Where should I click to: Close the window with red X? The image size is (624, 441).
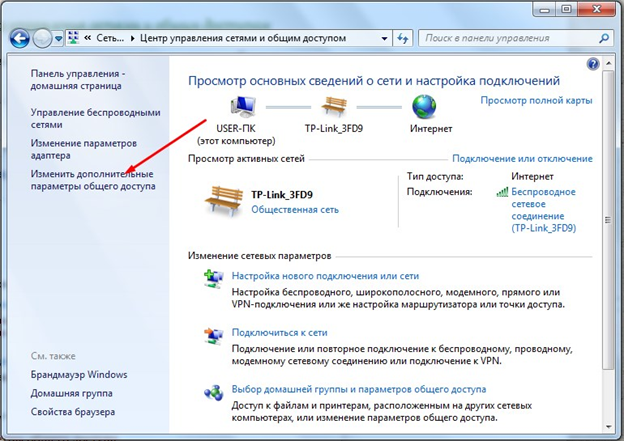pyautogui.click(x=597, y=9)
